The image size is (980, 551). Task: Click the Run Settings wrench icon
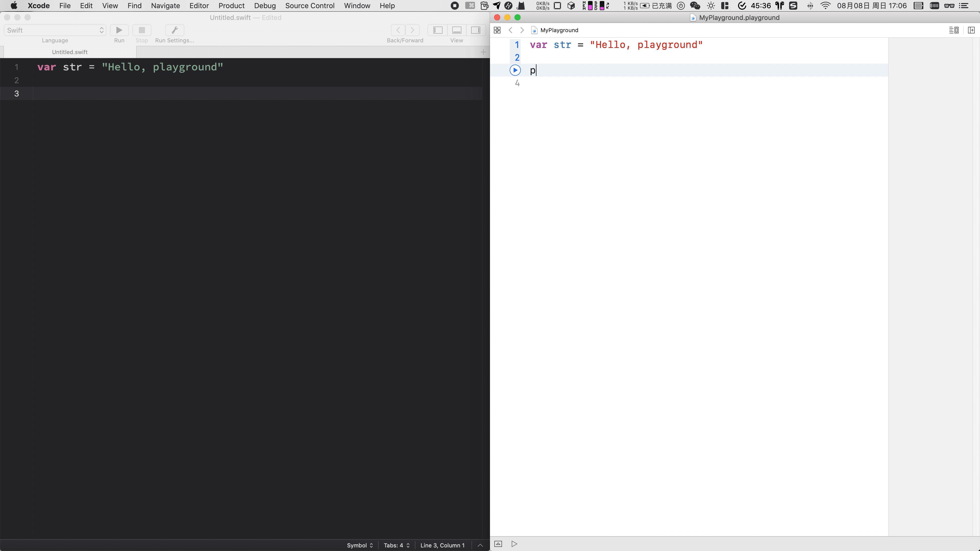coord(175,30)
